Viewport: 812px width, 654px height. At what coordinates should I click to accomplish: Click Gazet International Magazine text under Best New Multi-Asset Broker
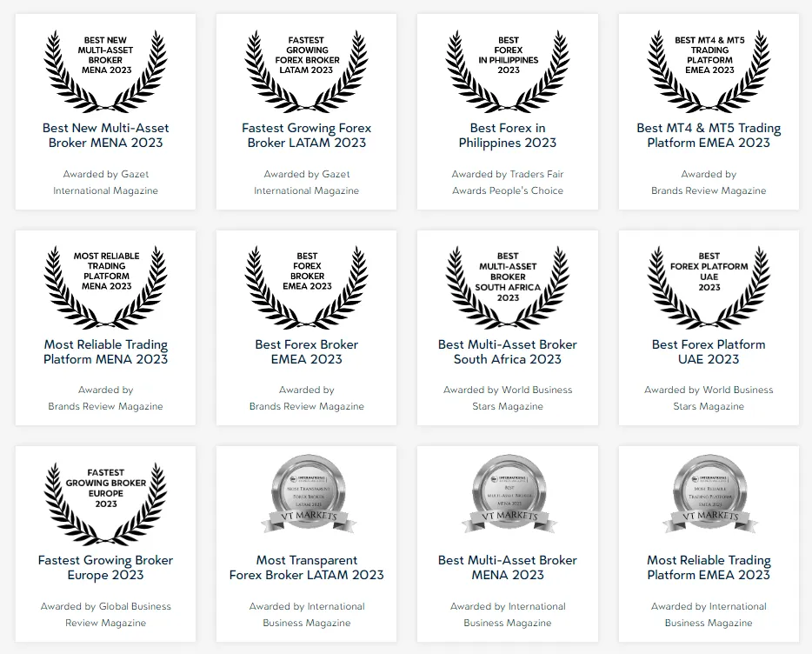pyautogui.click(x=106, y=183)
